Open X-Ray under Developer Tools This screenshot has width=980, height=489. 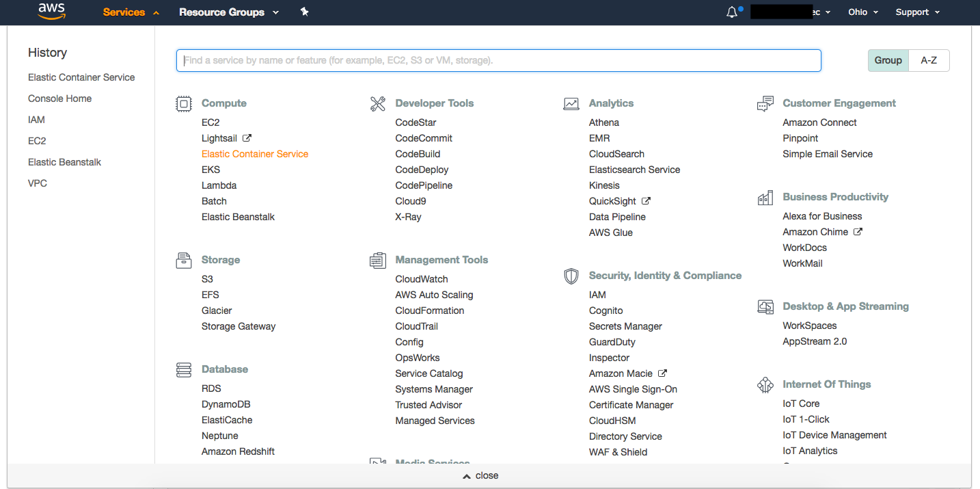point(408,217)
